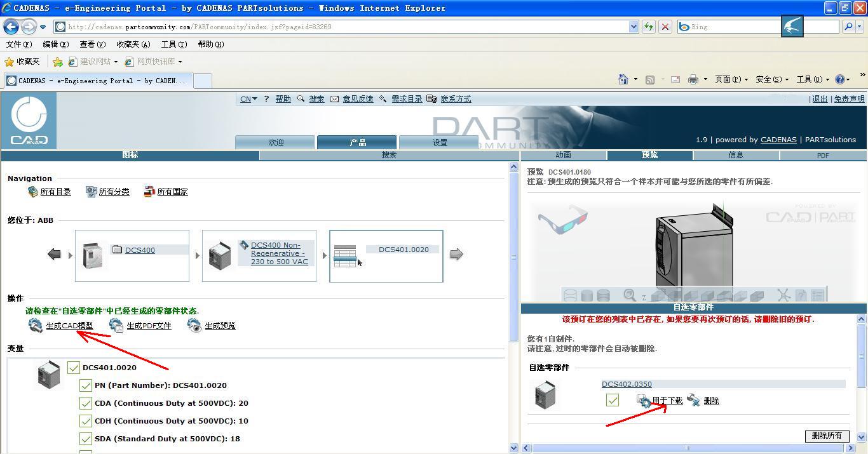Click inside the browser address field
This screenshot has width=868, height=454.
coord(318,27)
